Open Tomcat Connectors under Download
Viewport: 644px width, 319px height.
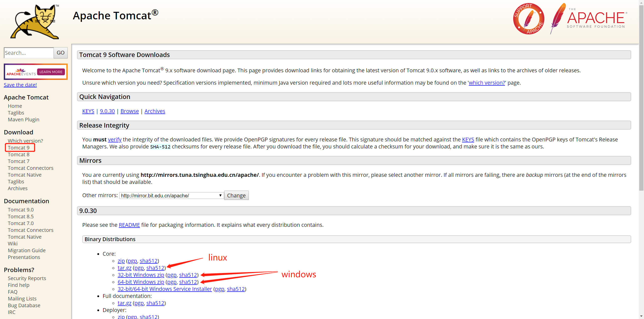(30, 168)
